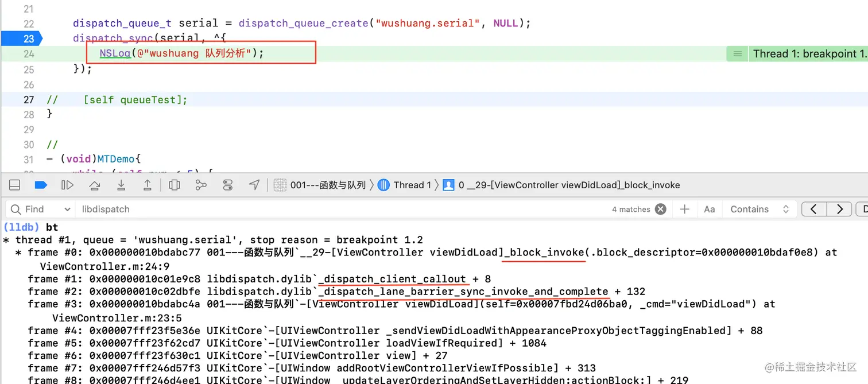The height and width of the screenshot is (384, 868).
Task: Click the (lldb) bt command line
Action: click(30, 227)
